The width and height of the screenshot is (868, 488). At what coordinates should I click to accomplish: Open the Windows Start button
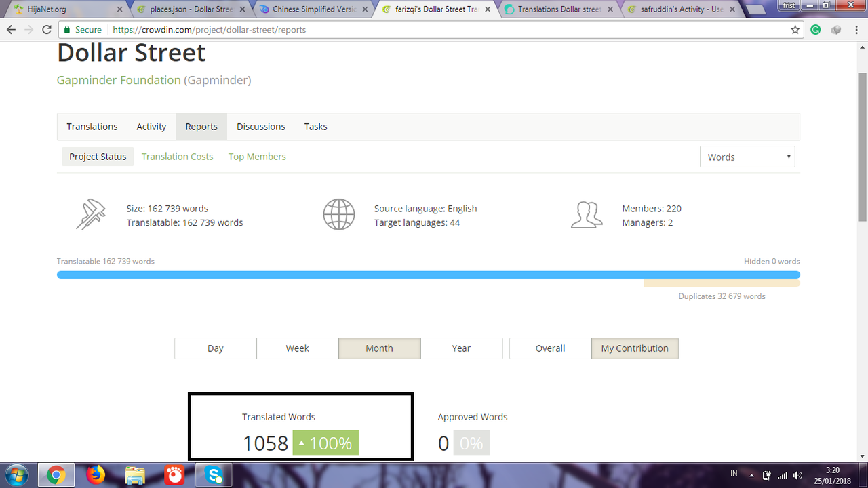coord(16,474)
